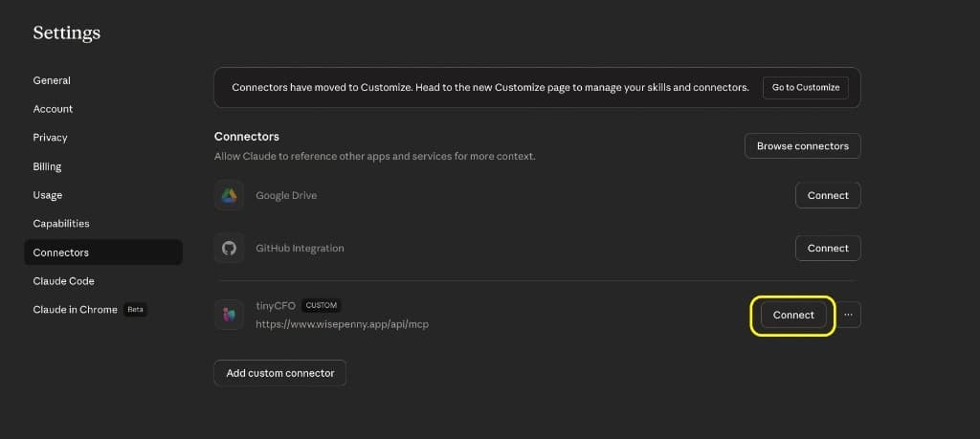Click the GitHub Integration icon
This screenshot has width=980, height=439.
click(x=229, y=248)
